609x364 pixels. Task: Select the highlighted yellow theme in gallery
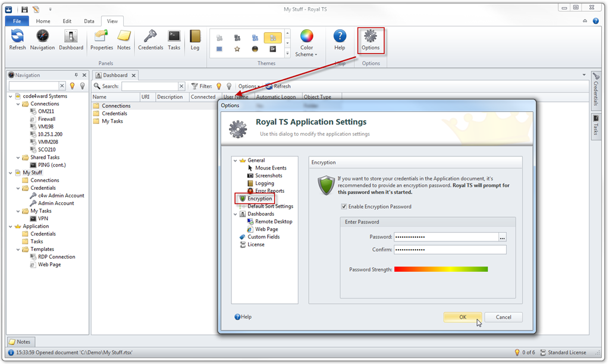click(272, 37)
